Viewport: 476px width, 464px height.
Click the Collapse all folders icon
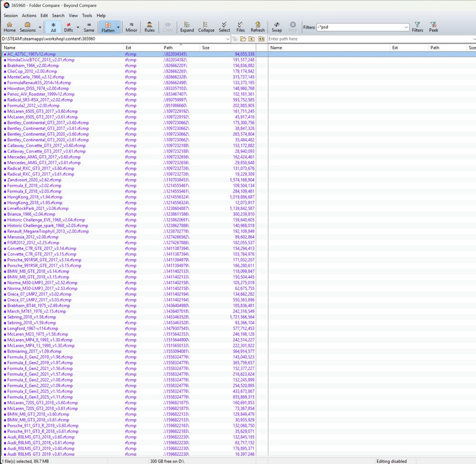click(x=206, y=27)
